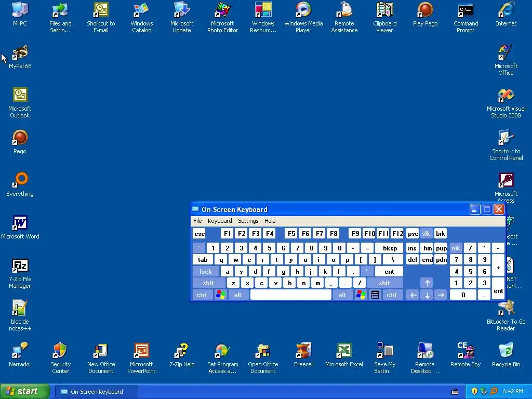The image size is (532, 399).
Task: Open the Remote Spy shortcut
Action: click(x=465, y=354)
